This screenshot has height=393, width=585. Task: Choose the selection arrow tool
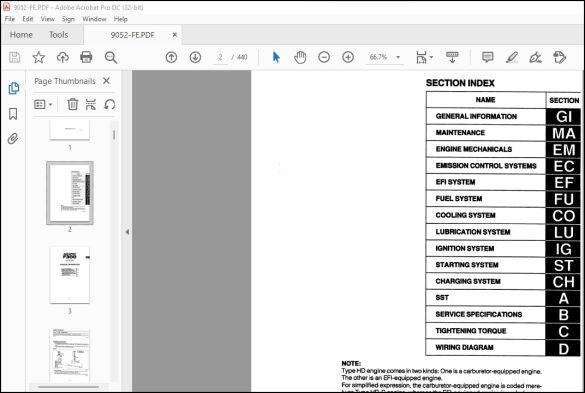(x=276, y=57)
